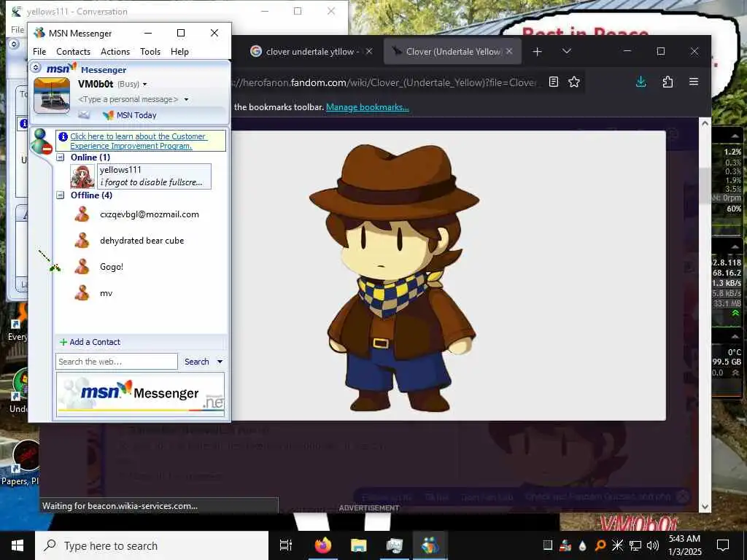Click the Search button in Messenger
Screen dimensions: 747x560
[196, 362]
